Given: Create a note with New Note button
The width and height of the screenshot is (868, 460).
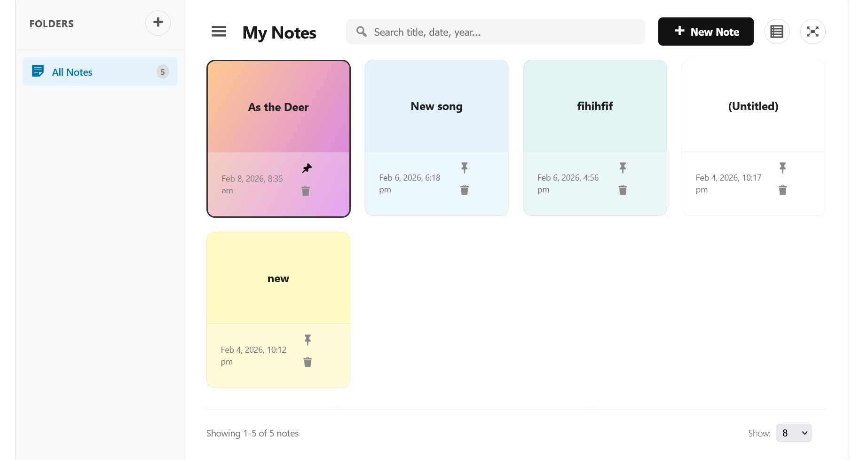Looking at the screenshot, I should click(705, 32).
